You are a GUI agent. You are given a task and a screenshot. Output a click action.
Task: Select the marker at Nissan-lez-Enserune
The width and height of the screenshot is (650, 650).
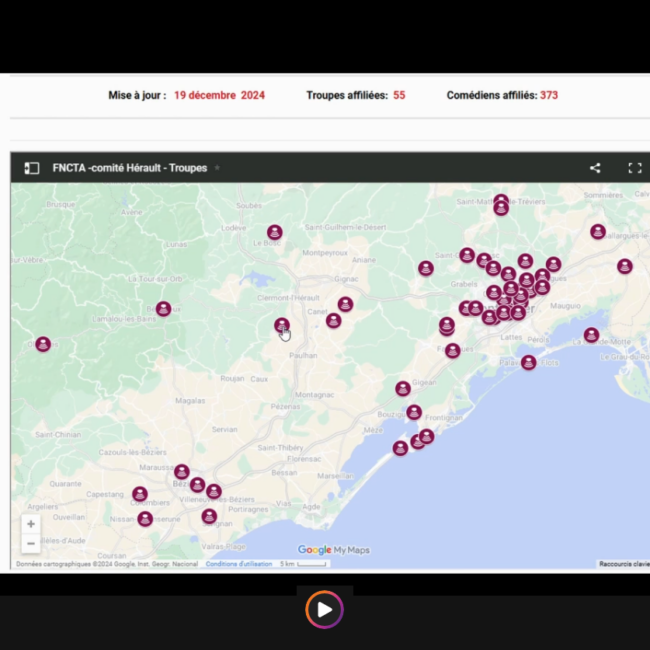coord(145,519)
